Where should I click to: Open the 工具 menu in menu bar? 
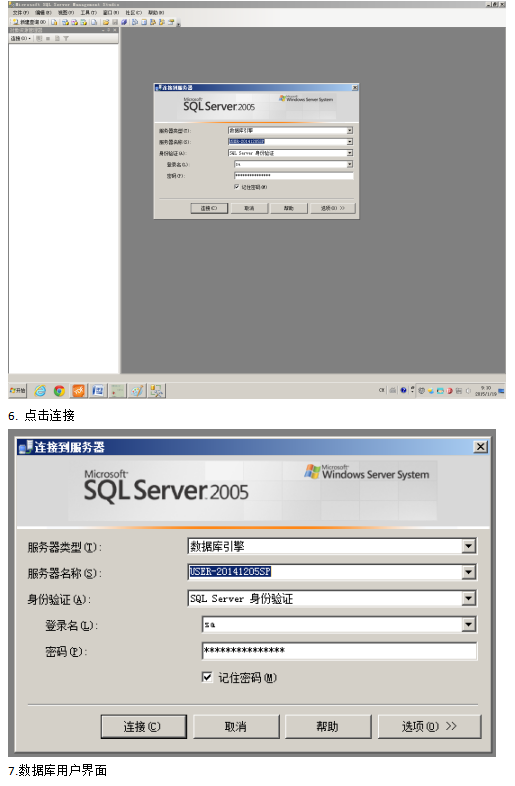pyautogui.click(x=89, y=13)
